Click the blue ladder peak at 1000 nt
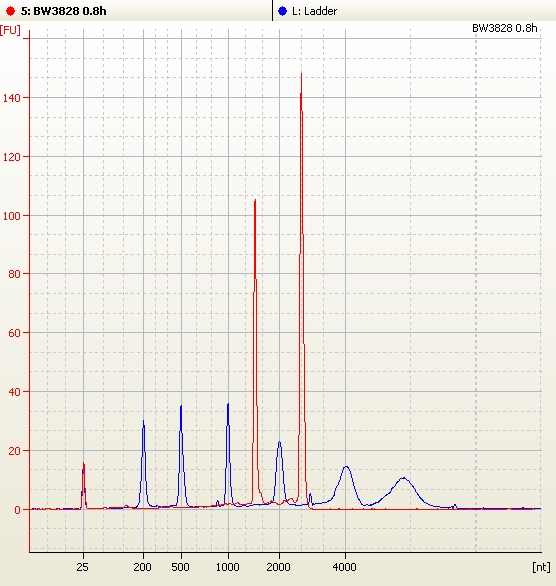 click(228, 404)
